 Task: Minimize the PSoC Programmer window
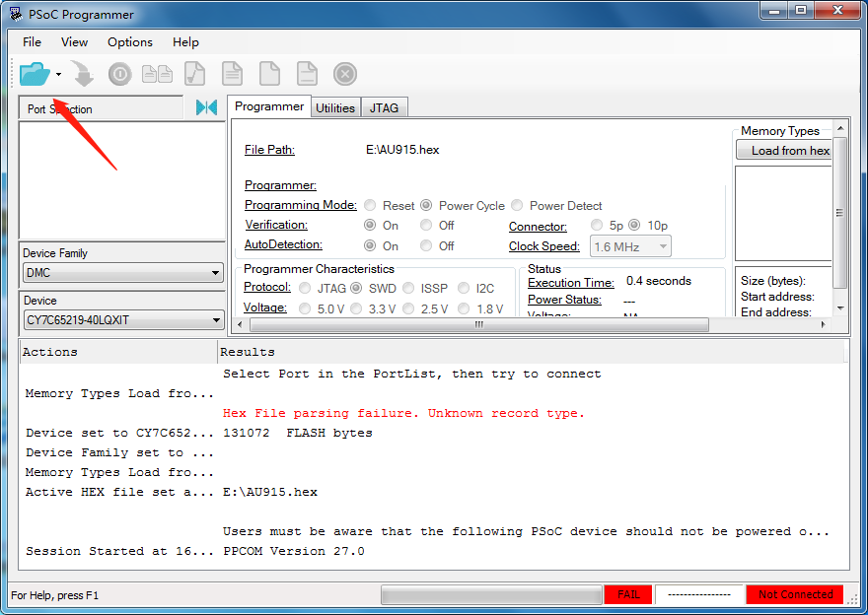point(775,11)
